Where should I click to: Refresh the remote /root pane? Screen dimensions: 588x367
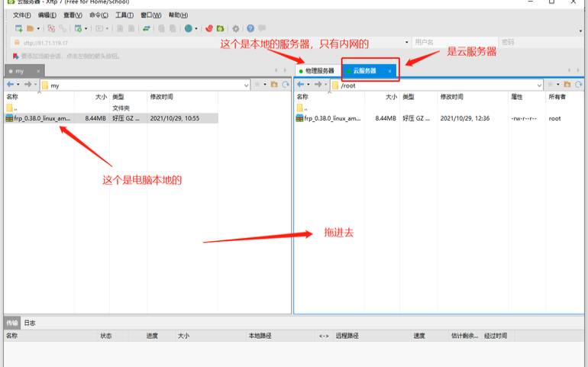[579, 85]
